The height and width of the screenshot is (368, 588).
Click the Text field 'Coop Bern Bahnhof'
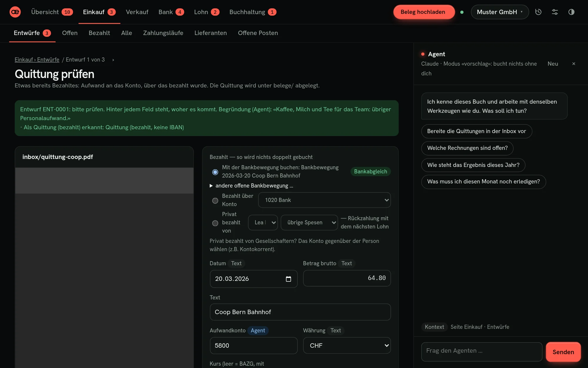(x=300, y=312)
